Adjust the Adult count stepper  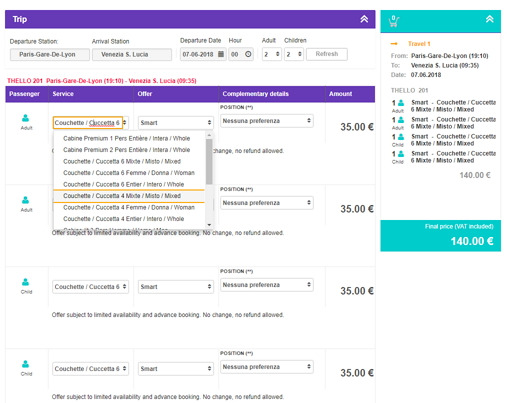point(272,54)
